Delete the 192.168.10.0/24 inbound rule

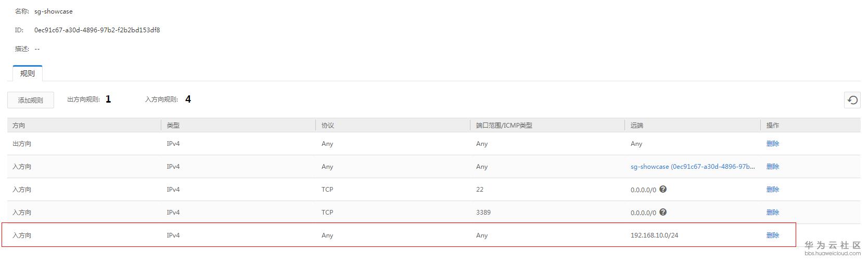coord(772,235)
